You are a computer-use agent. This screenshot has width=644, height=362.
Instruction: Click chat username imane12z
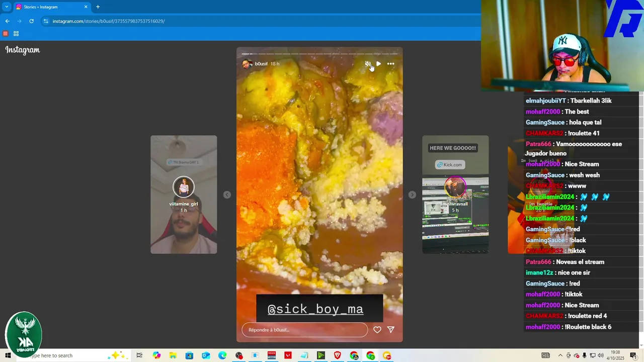pyautogui.click(x=539, y=273)
